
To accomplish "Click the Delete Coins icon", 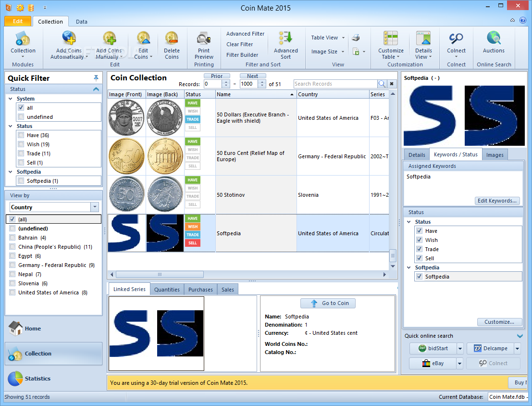I will (172, 45).
